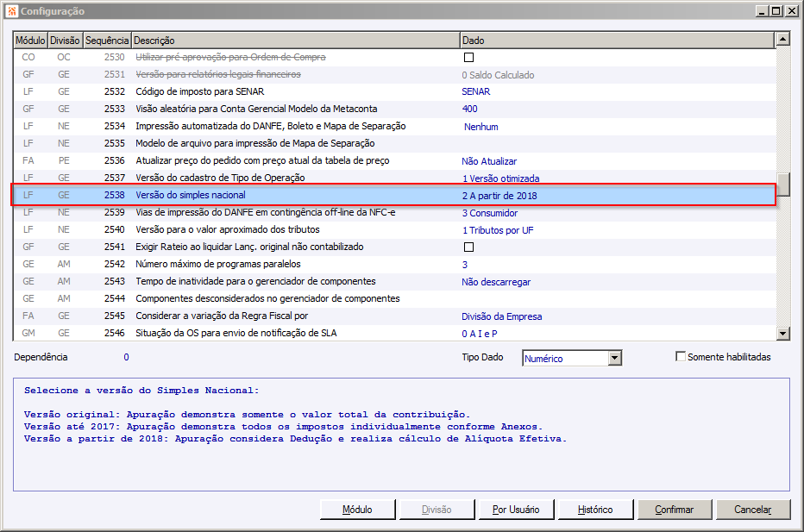Click the description text box about Simples Nacional
This screenshot has width=804, height=532.
pyautogui.click(x=401, y=435)
